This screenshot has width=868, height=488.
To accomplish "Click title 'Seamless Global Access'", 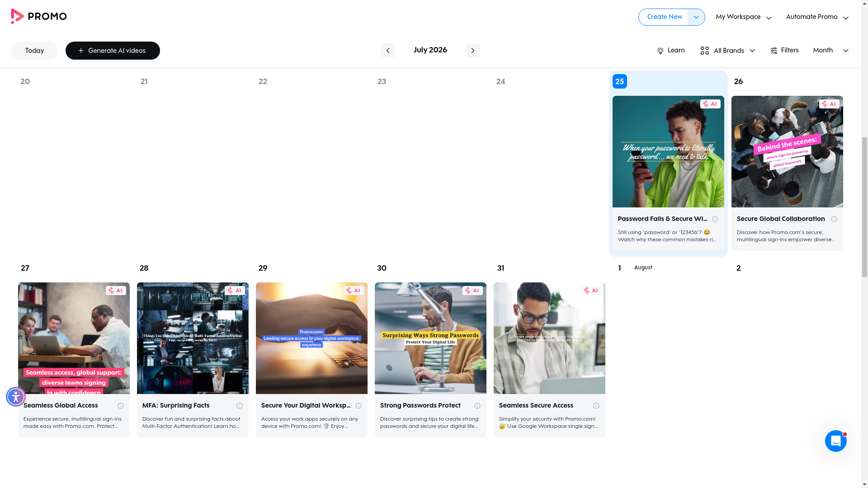I will tap(61, 406).
